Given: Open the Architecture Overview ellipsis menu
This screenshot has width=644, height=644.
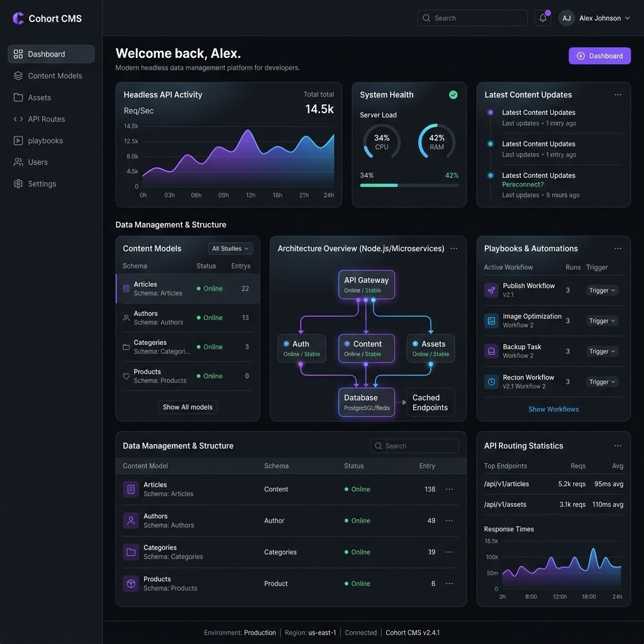Looking at the screenshot, I should pyautogui.click(x=453, y=248).
